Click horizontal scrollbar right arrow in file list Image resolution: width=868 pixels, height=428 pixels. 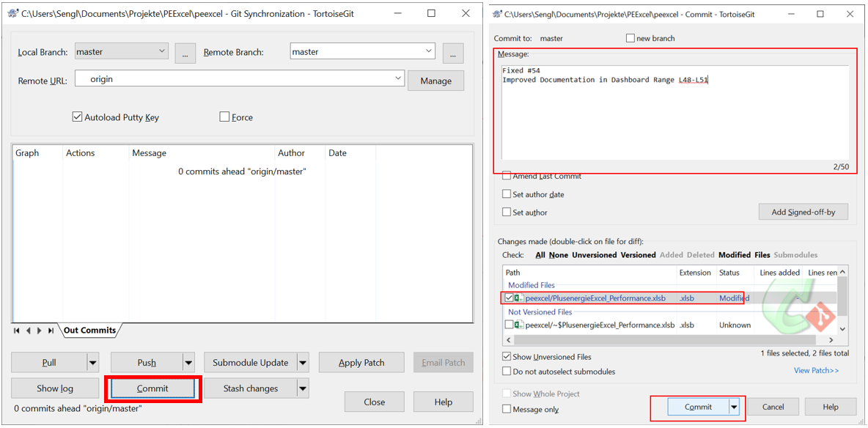[x=831, y=340]
